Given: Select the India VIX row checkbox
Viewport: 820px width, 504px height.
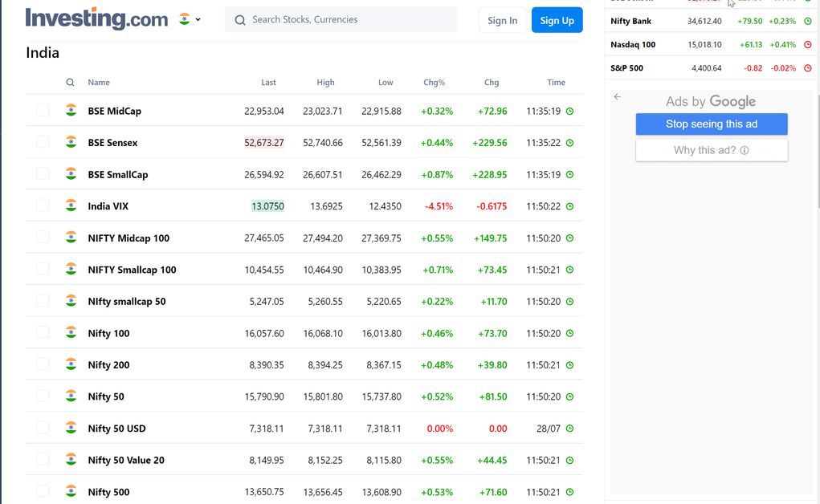Looking at the screenshot, I should (x=43, y=205).
